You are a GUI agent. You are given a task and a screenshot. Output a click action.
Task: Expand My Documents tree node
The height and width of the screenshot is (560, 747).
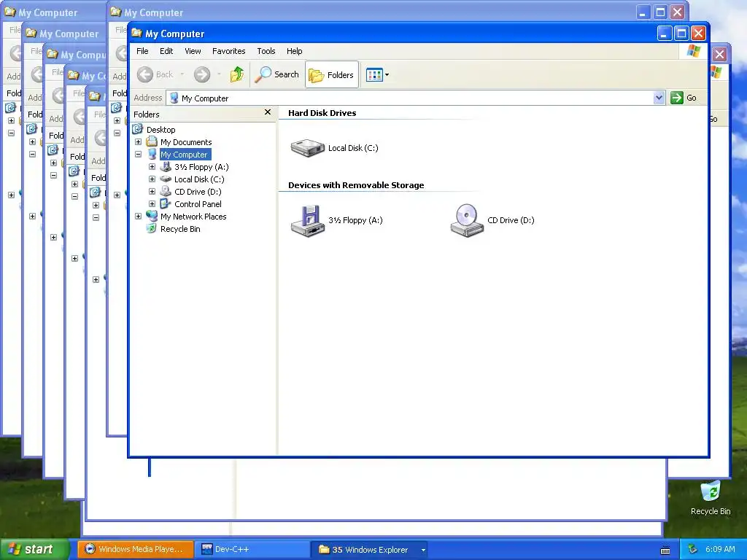(x=138, y=142)
